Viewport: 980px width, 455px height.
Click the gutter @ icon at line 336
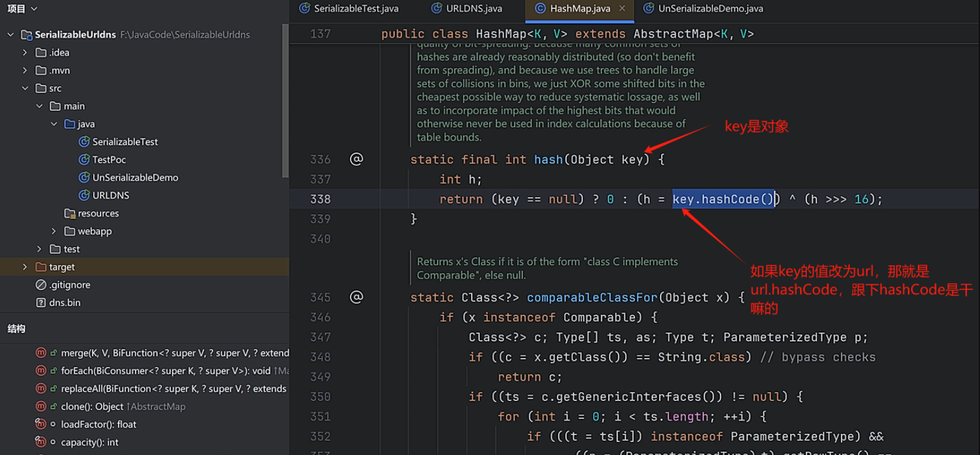pos(356,159)
